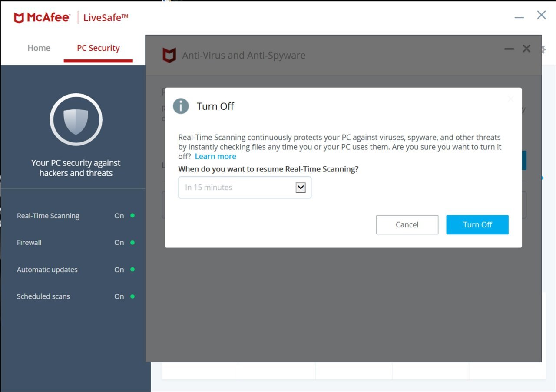Open the resume time dropdown arrow
Screen dimensions: 556x392
(x=301, y=188)
